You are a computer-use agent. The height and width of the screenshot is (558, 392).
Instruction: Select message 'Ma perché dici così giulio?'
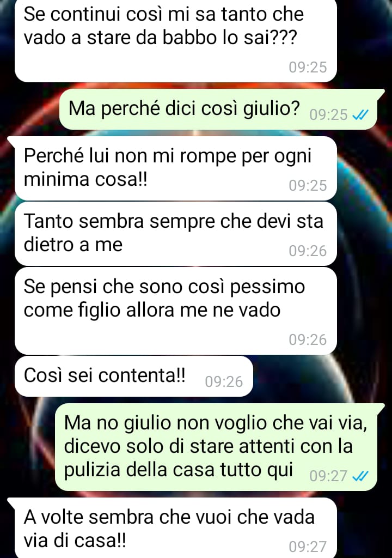tap(218, 110)
